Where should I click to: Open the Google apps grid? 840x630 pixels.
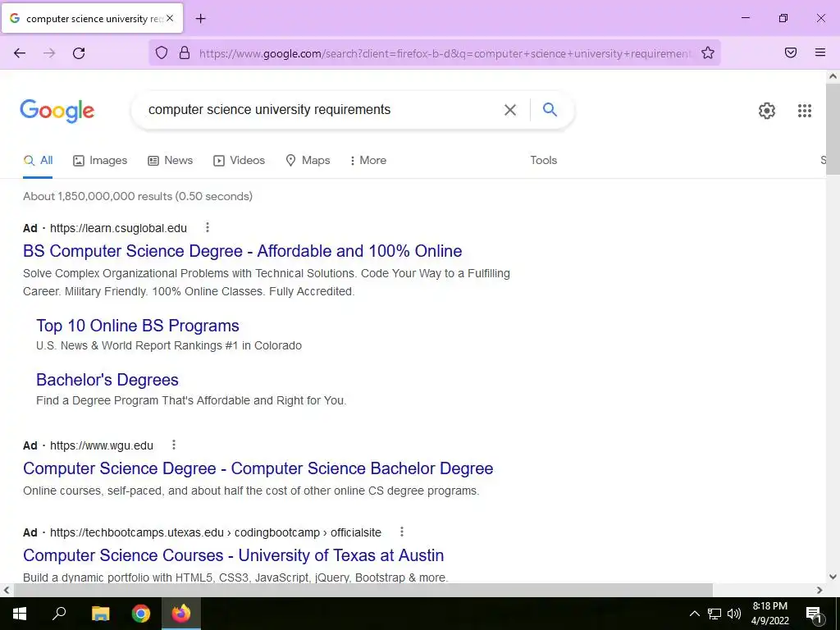(805, 111)
